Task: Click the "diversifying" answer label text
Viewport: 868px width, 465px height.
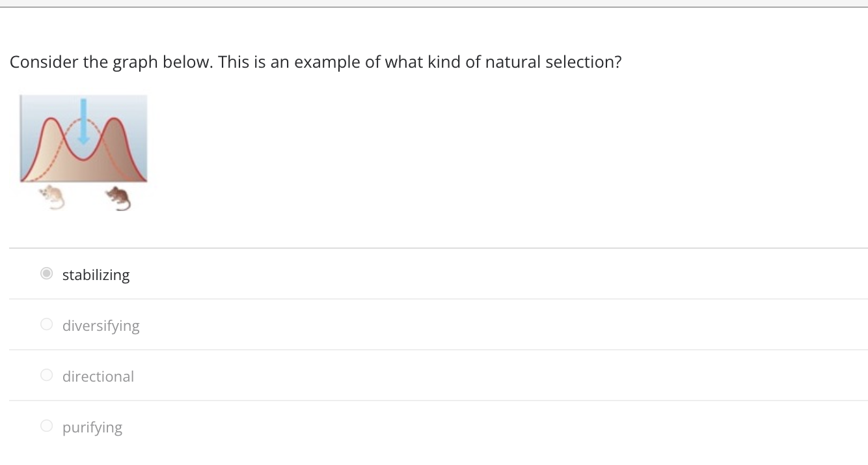Action: pos(101,326)
